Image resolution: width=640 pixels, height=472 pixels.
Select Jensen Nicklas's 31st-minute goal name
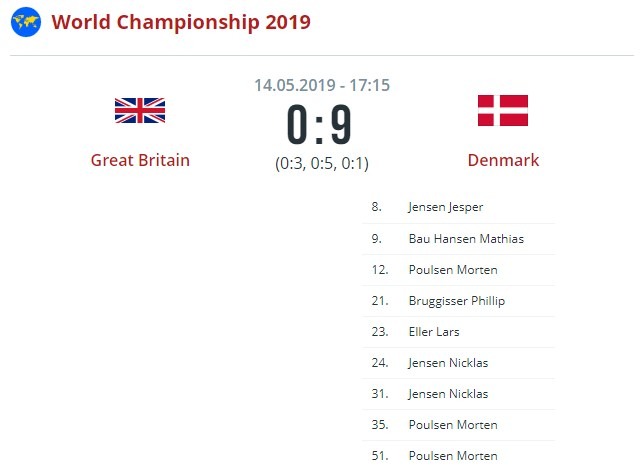(x=448, y=394)
